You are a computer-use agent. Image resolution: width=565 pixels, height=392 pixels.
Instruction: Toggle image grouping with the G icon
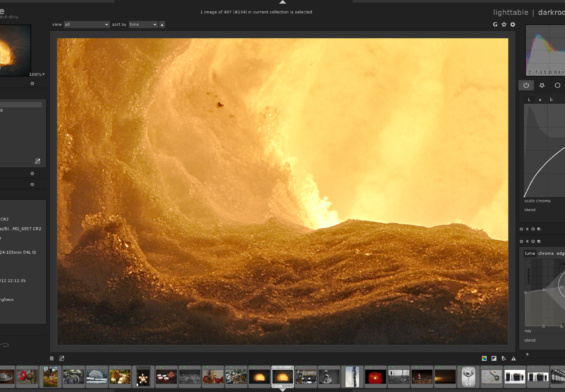tap(495, 24)
